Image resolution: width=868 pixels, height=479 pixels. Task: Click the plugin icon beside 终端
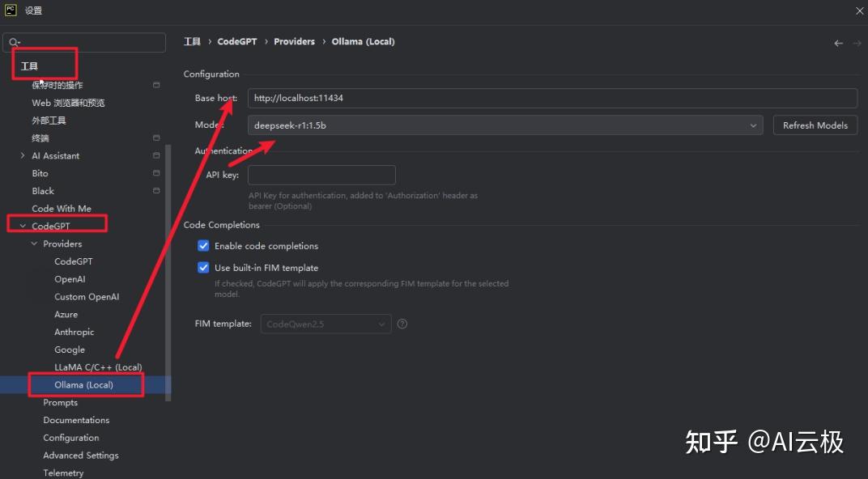tap(157, 138)
